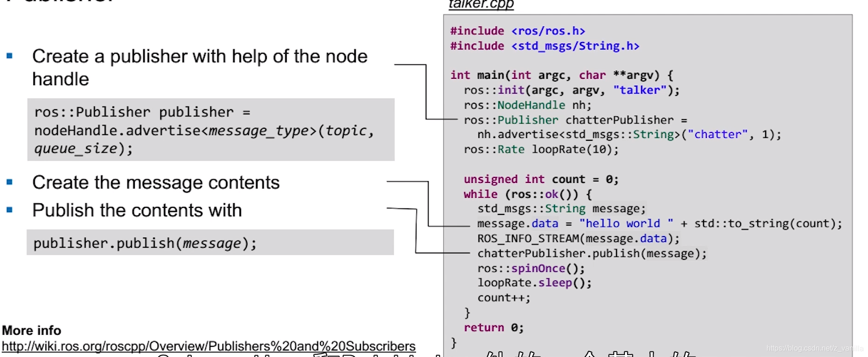Click the 'return 0;' code line
The width and height of the screenshot is (868, 357).
pyautogui.click(x=494, y=327)
